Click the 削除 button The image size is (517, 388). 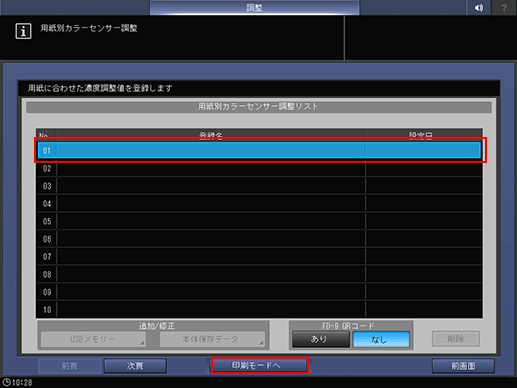click(456, 339)
